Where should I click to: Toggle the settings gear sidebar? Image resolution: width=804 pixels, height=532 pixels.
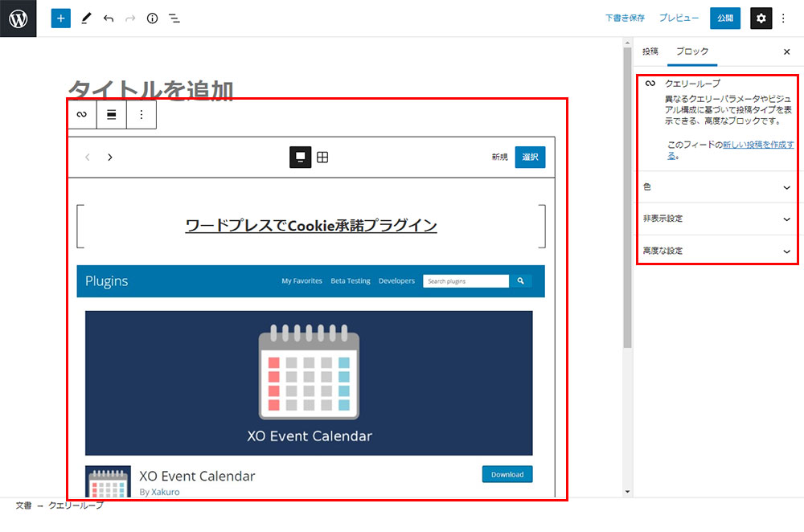tap(761, 18)
